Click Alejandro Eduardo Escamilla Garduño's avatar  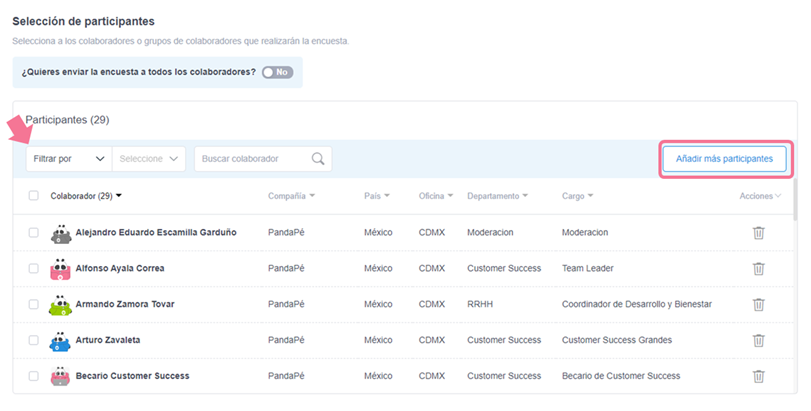(60, 232)
